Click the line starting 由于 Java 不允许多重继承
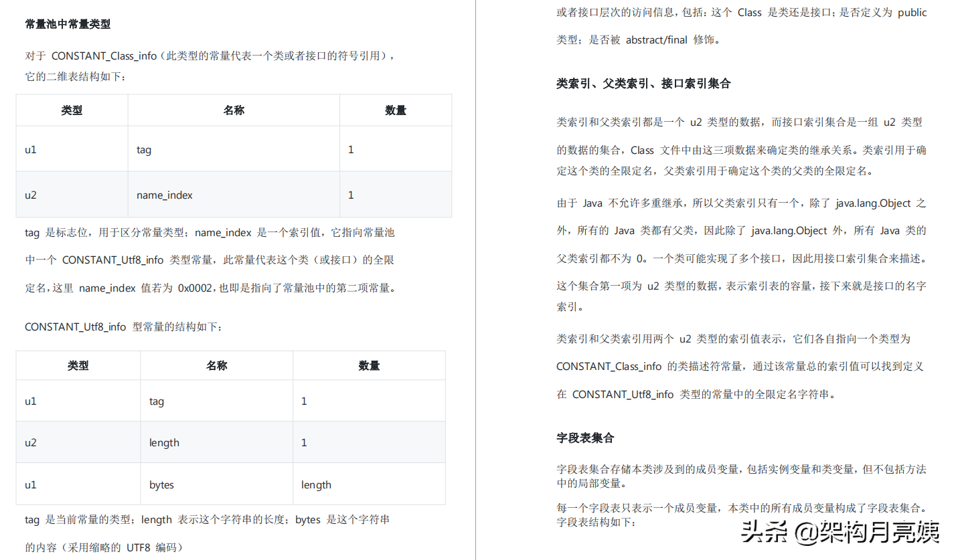956x560 pixels. 742,203
